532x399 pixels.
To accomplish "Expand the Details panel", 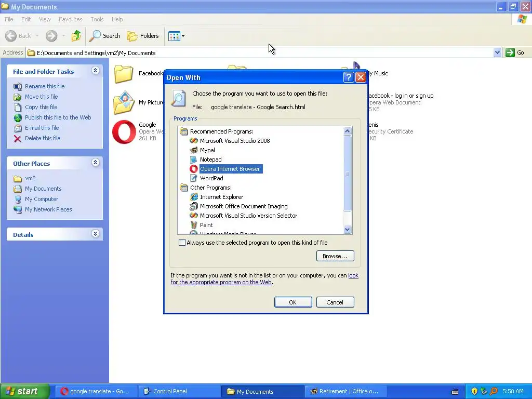I will coord(96,234).
